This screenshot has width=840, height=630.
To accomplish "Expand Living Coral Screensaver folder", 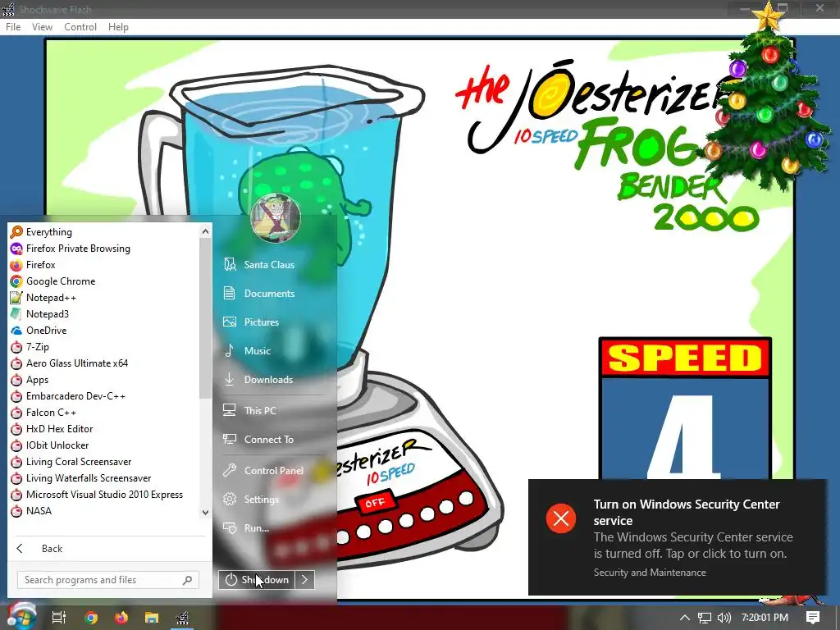I will (69, 462).
